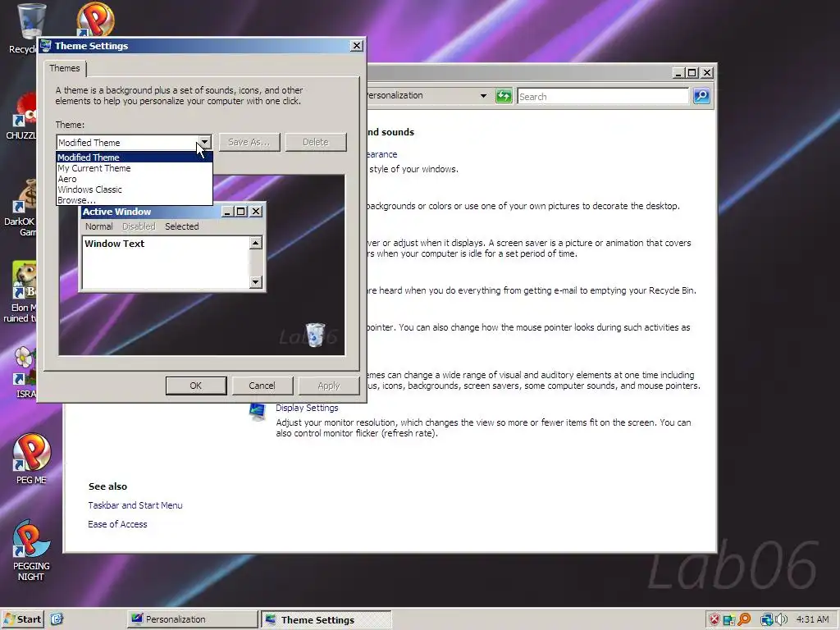Open the Peggle shortcut at top of desktop
The image size is (840, 630).
[95, 20]
